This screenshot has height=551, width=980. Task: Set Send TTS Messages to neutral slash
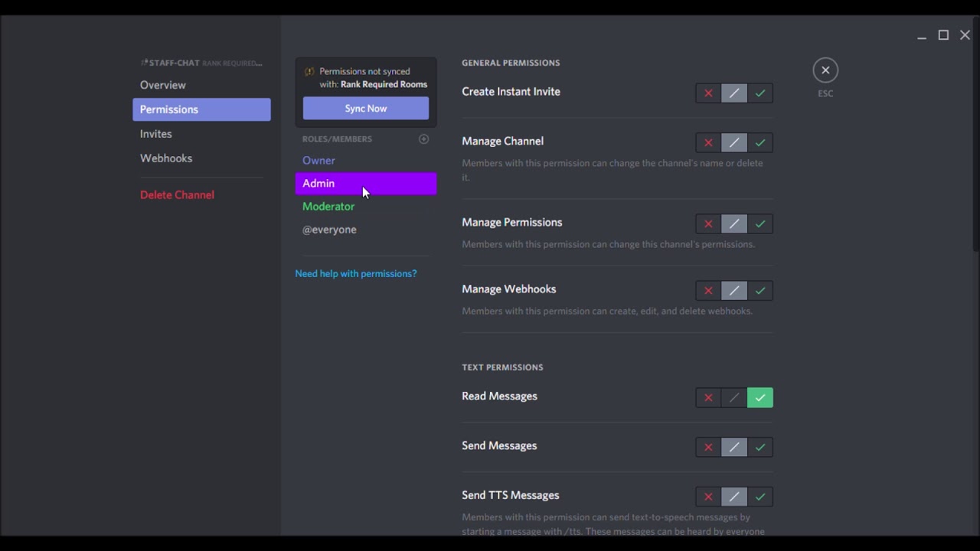(734, 497)
